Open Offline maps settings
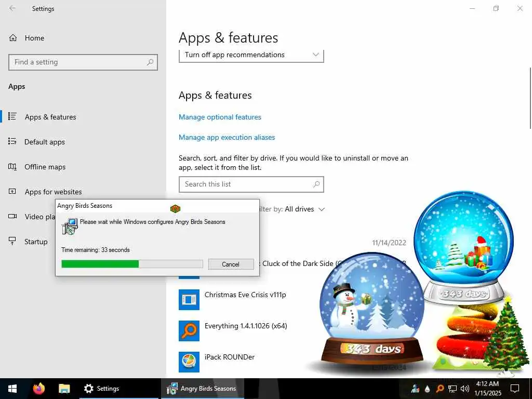 pos(45,167)
